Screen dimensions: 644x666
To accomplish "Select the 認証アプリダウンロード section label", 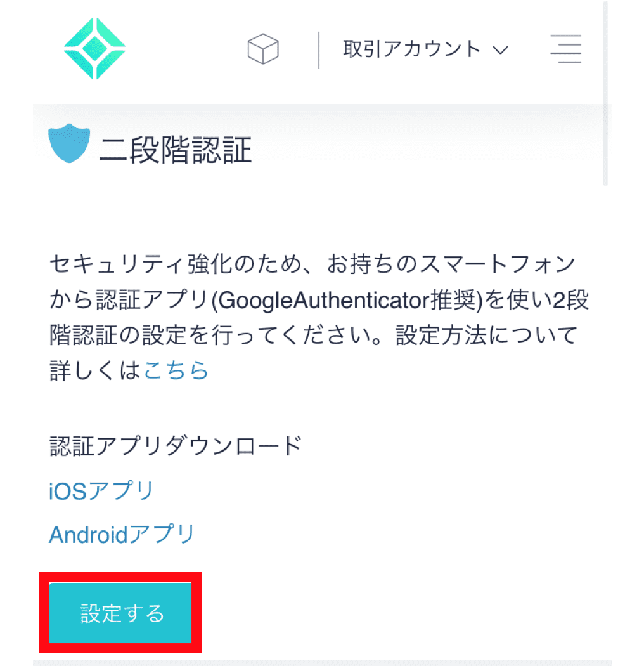I will [173, 445].
